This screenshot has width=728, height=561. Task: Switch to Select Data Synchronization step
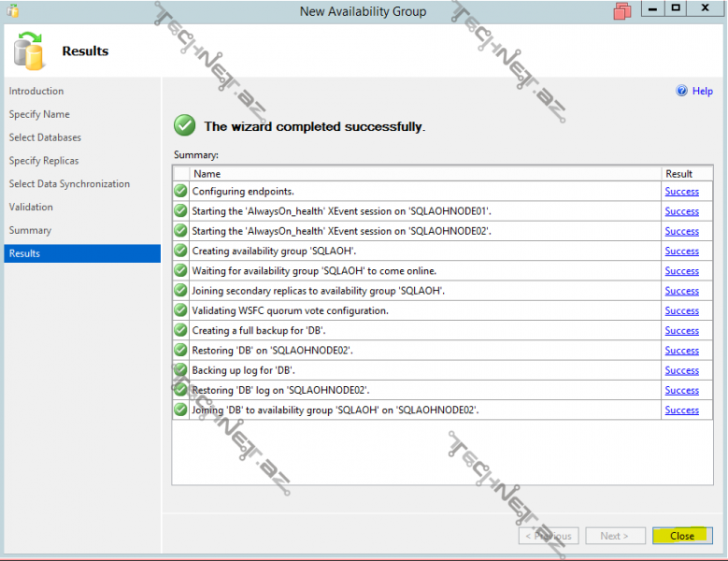click(69, 184)
